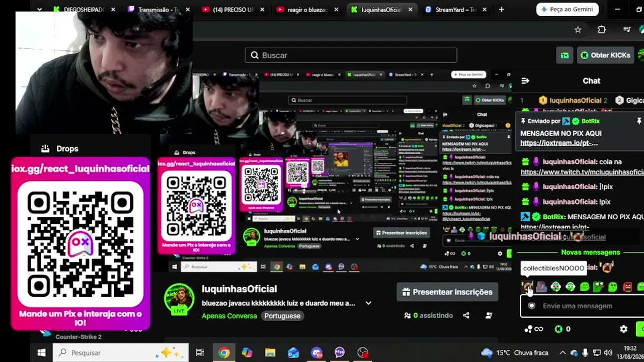Image resolution: width=644 pixels, height=362 pixels.
Task: Click Presentear inscrições button
Action: pyautogui.click(x=447, y=292)
